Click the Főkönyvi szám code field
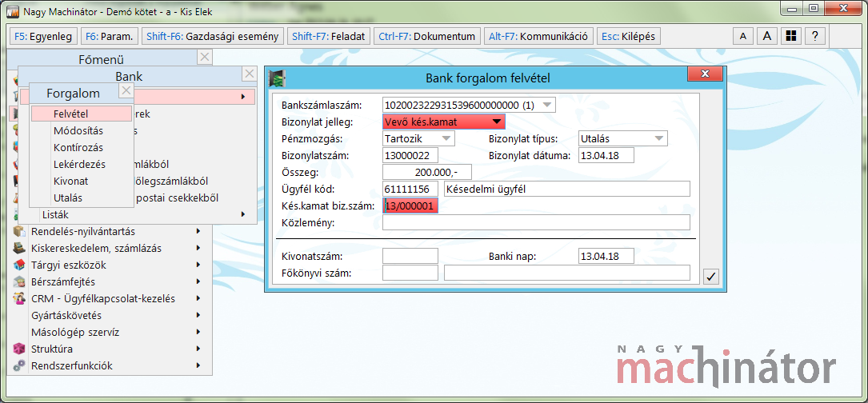 tap(410, 273)
